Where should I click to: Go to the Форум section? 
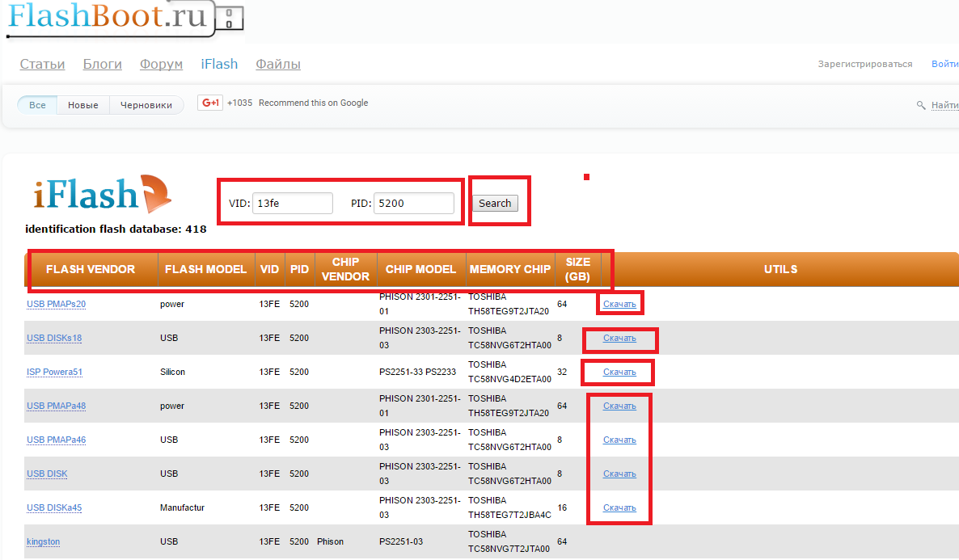coord(161,65)
